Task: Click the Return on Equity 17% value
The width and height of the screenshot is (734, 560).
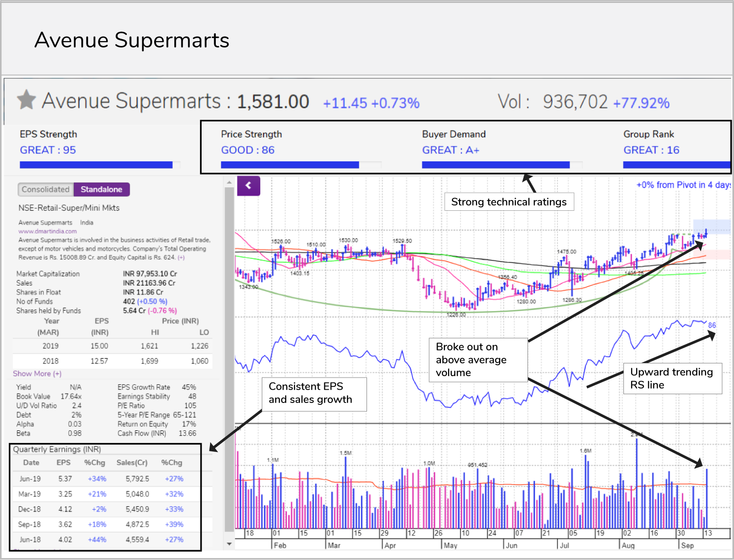Action: 189,424
